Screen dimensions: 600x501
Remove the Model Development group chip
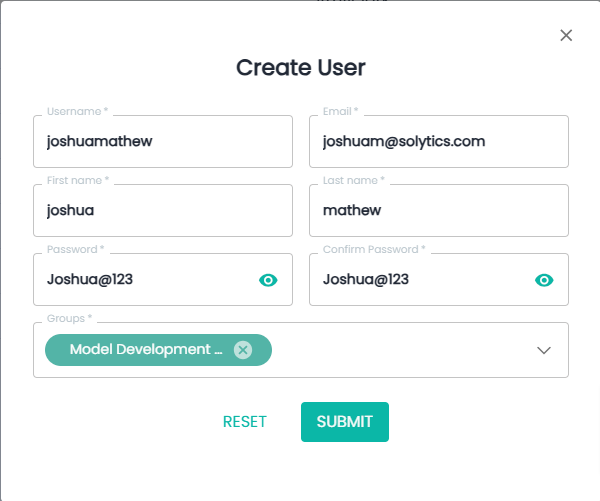click(x=242, y=350)
